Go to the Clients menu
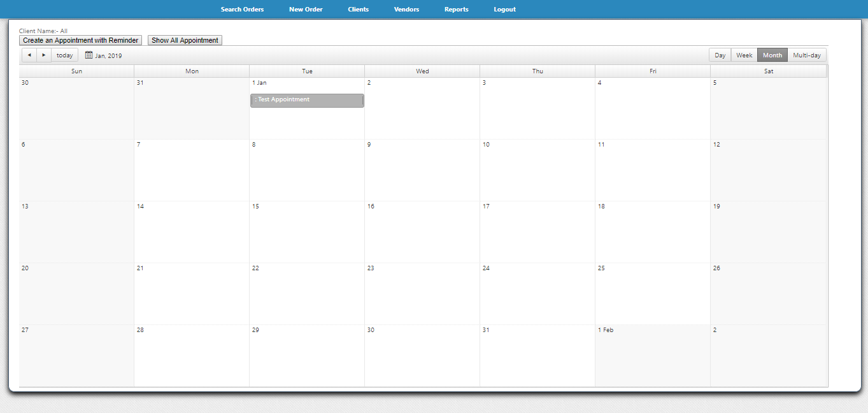 358,10
